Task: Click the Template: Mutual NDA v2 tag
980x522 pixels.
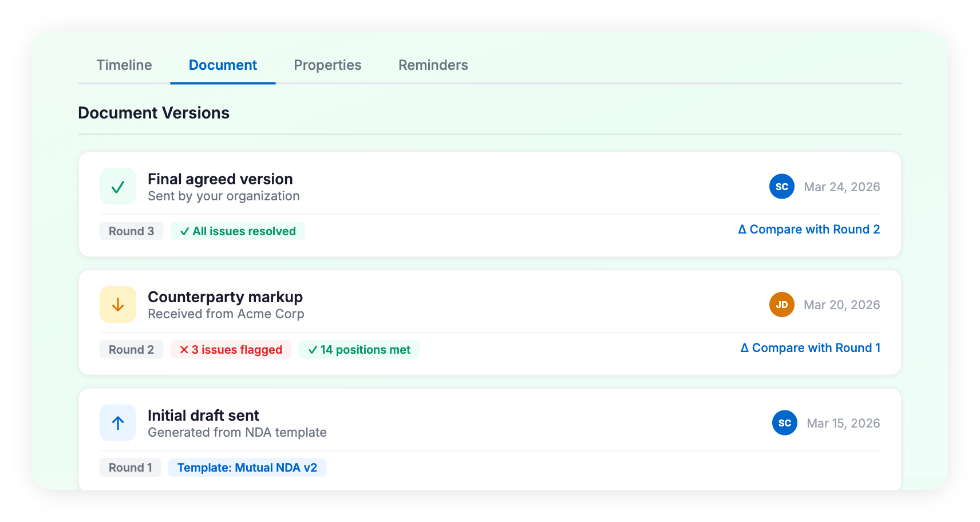Action: 247,468
